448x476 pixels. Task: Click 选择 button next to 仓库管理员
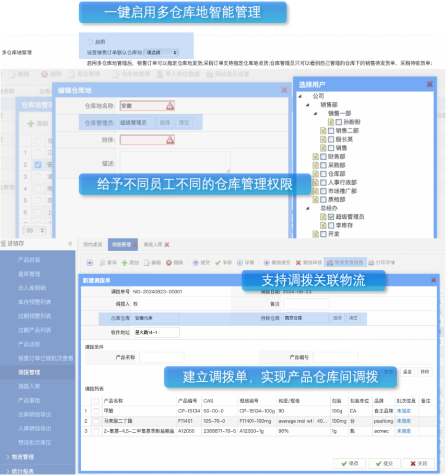pyautogui.click(x=165, y=123)
